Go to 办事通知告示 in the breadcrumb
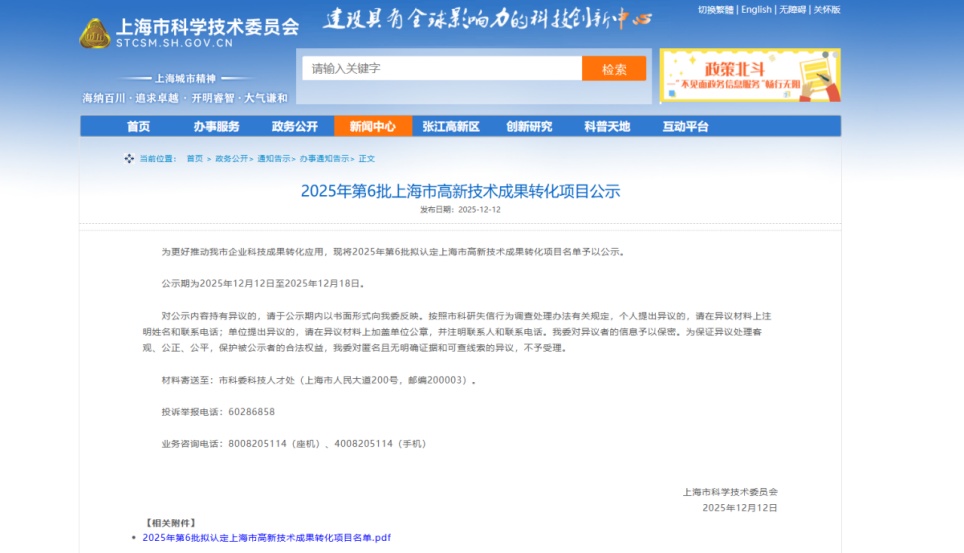This screenshot has height=553, width=964. pos(324,159)
